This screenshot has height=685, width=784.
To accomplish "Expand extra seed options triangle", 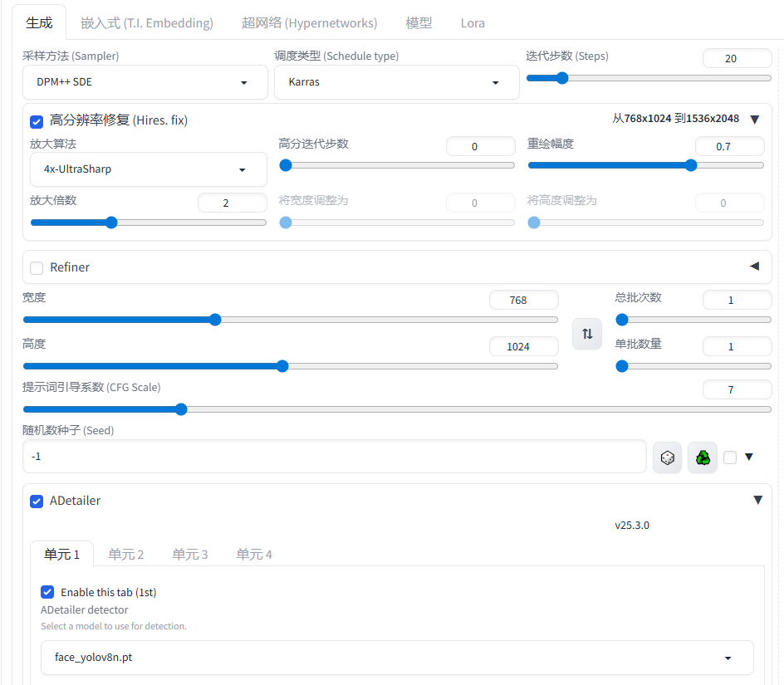I will point(748,457).
